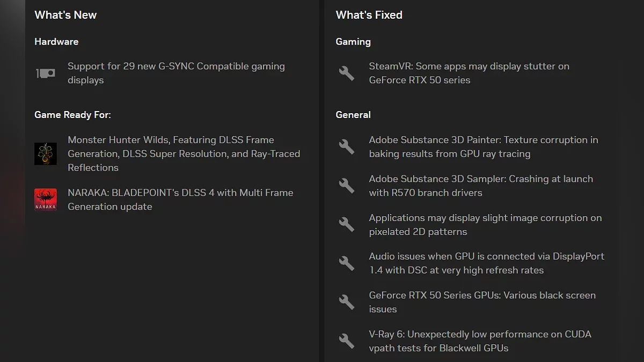644x362 pixels.
Task: Click the G-SYNC display hardware icon
Action: tap(46, 73)
